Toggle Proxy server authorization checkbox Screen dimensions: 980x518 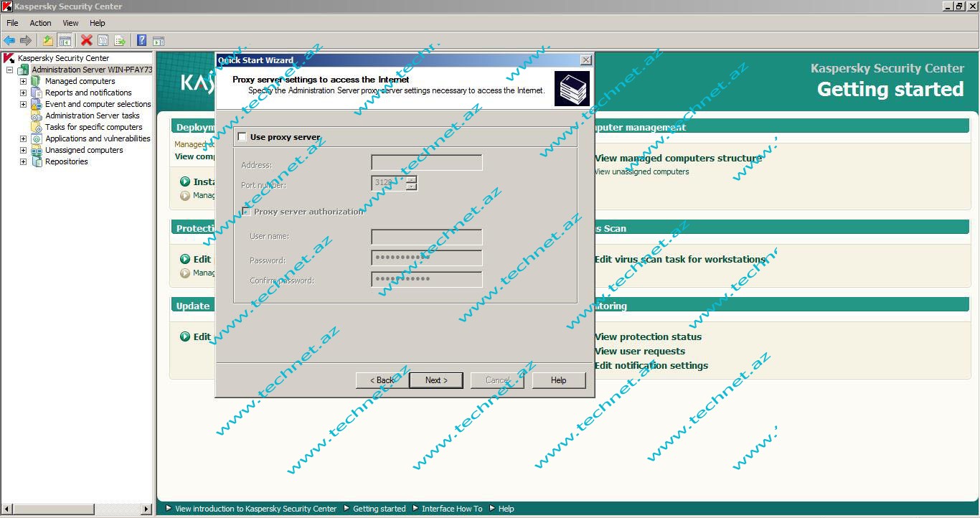click(246, 212)
